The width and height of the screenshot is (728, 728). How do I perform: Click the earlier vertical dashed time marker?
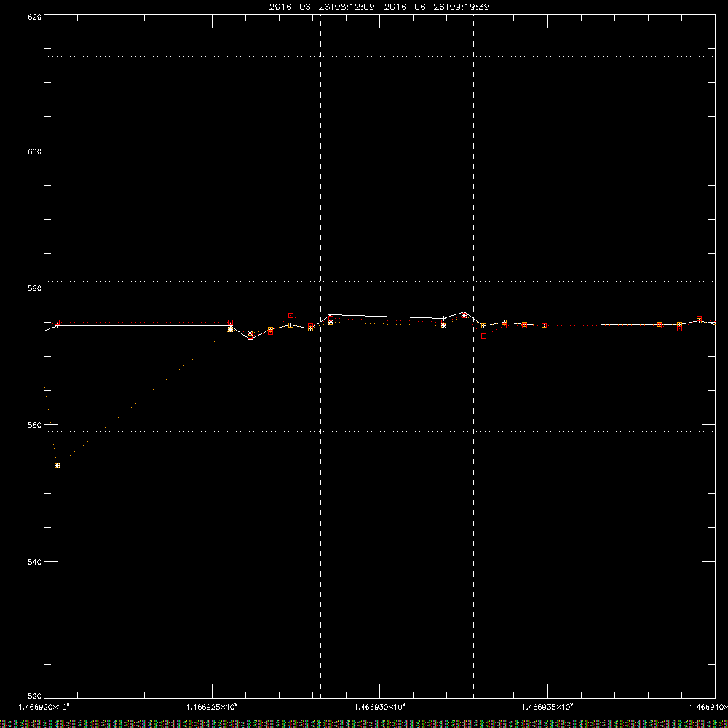[x=321, y=356]
